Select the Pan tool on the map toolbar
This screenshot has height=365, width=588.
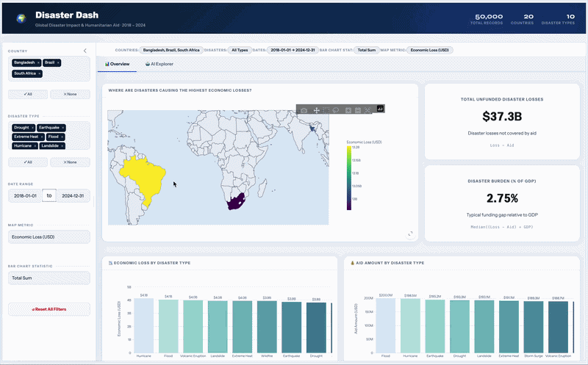point(317,110)
